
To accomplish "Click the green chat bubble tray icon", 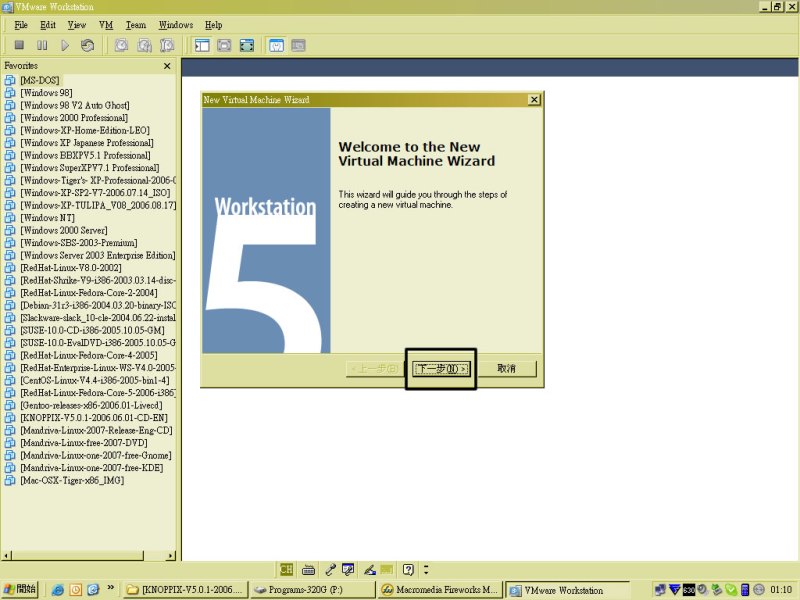I will [x=731, y=590].
